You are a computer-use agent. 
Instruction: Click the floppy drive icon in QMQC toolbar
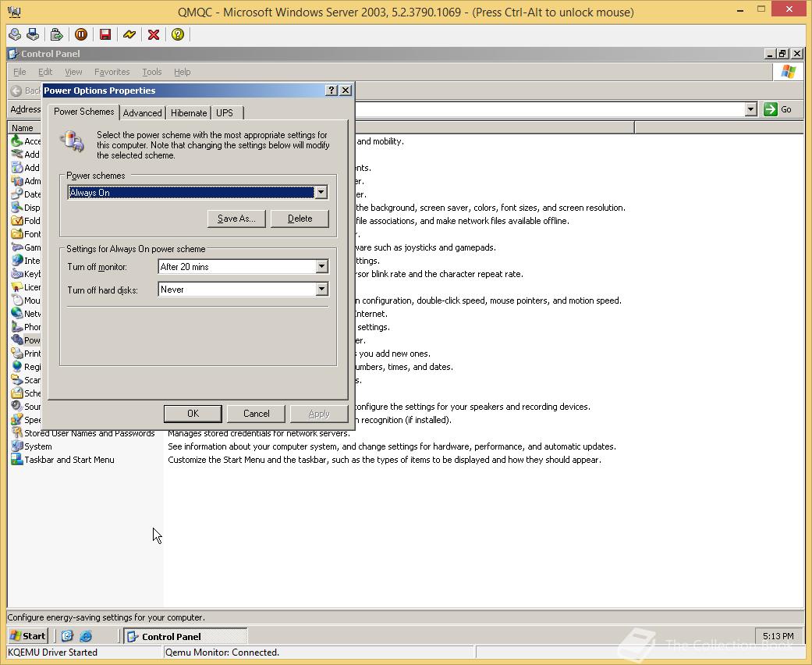pos(33,34)
